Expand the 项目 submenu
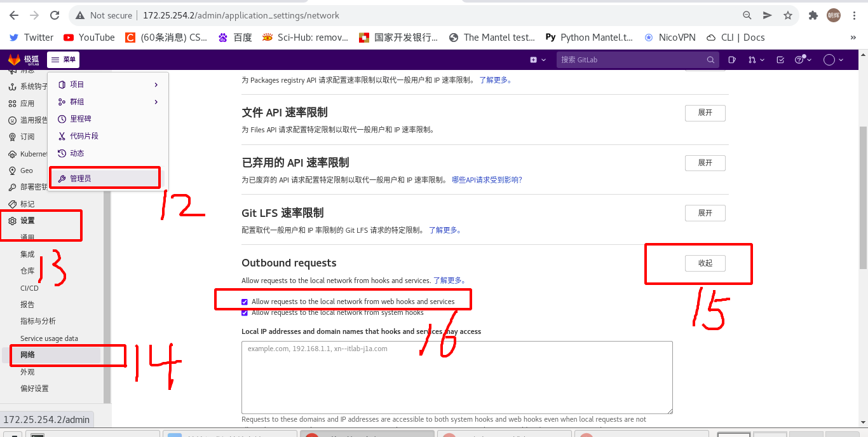Viewport: 868px width, 437px height. click(108, 85)
